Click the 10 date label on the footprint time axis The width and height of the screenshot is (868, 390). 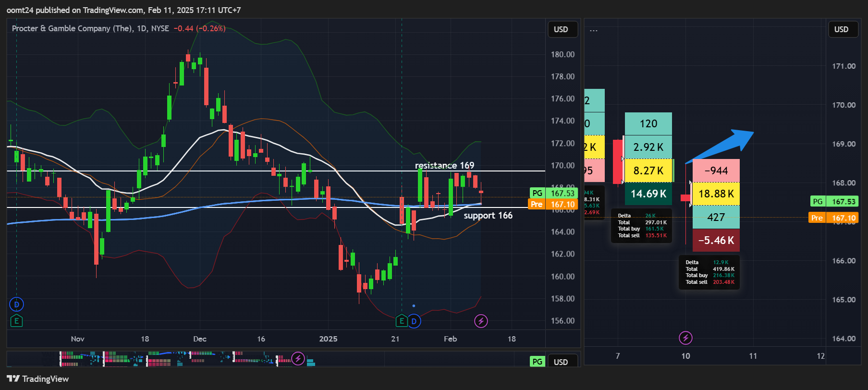point(685,356)
